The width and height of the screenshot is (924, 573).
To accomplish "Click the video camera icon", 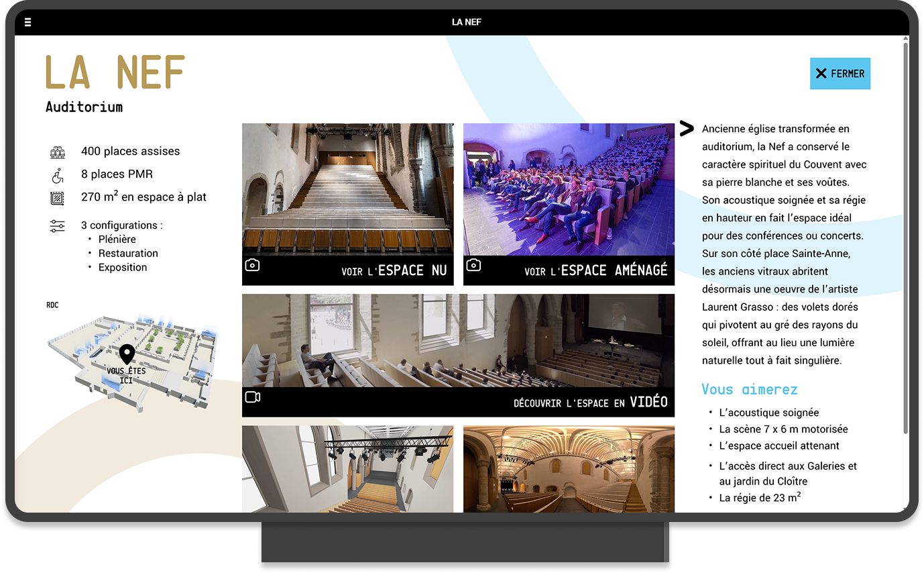I will [252, 397].
